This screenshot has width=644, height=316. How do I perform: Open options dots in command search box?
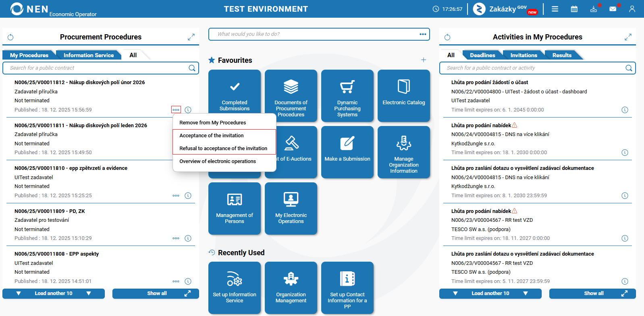pos(423,34)
